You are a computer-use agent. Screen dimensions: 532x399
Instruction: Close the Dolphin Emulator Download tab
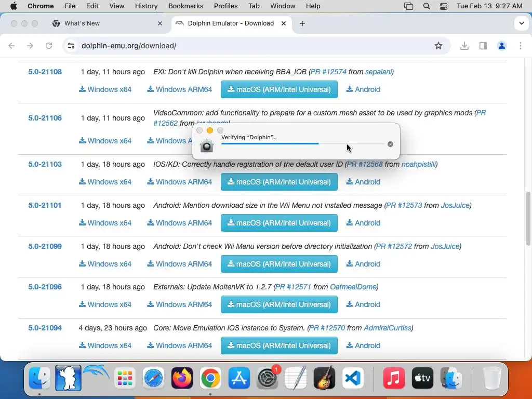[284, 23]
